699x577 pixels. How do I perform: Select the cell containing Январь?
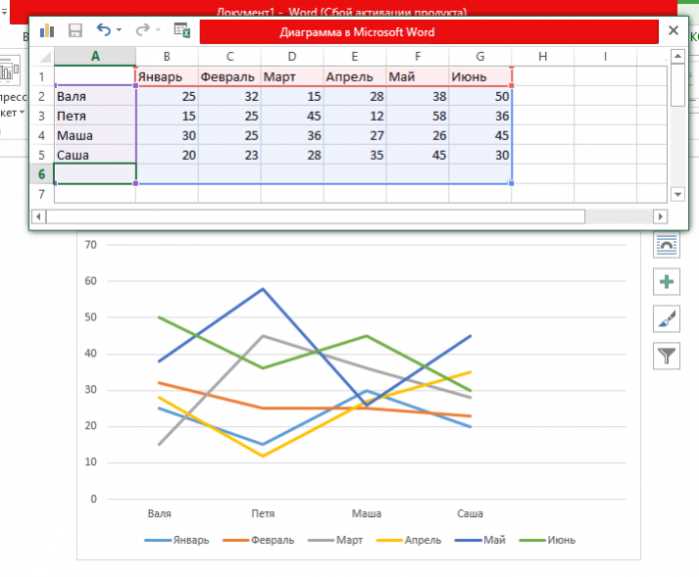(x=167, y=77)
